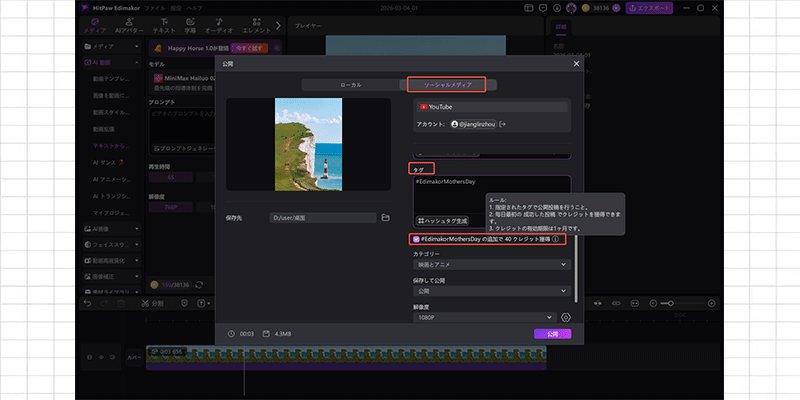Click the エクスポート button in title bar

649,8
